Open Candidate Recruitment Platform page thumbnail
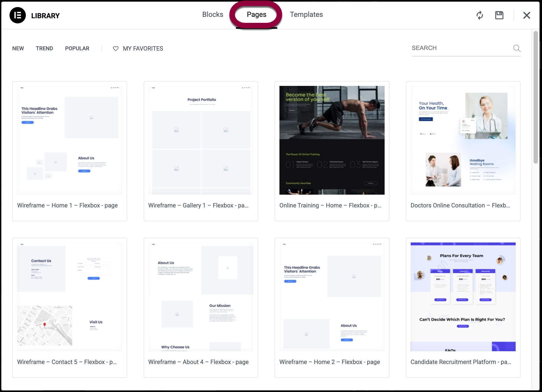 coord(463,297)
